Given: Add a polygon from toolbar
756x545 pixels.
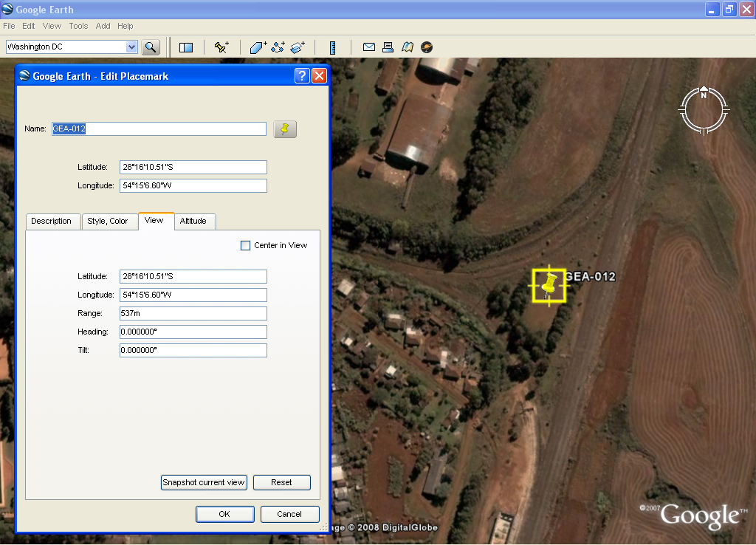Looking at the screenshot, I should tap(258, 47).
